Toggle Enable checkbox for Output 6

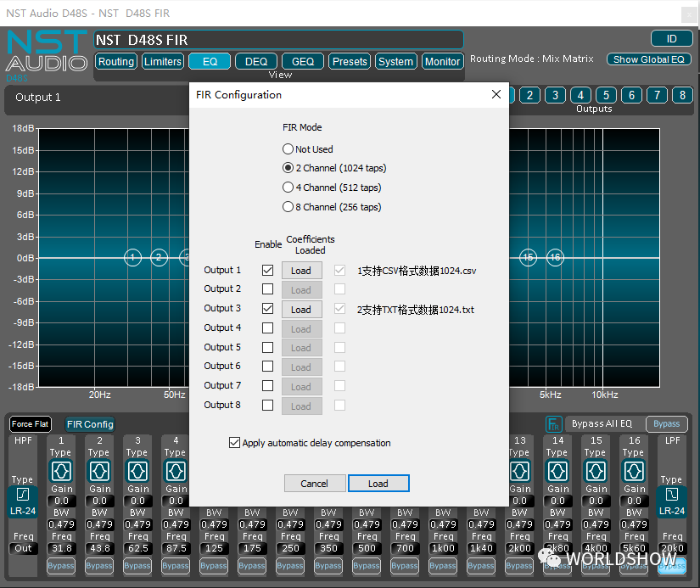[268, 366]
